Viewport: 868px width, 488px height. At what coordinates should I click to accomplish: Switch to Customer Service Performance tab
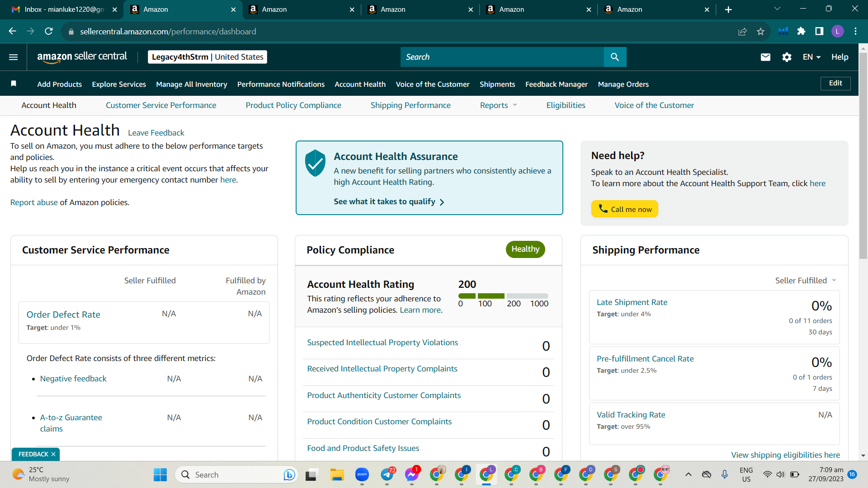point(161,105)
